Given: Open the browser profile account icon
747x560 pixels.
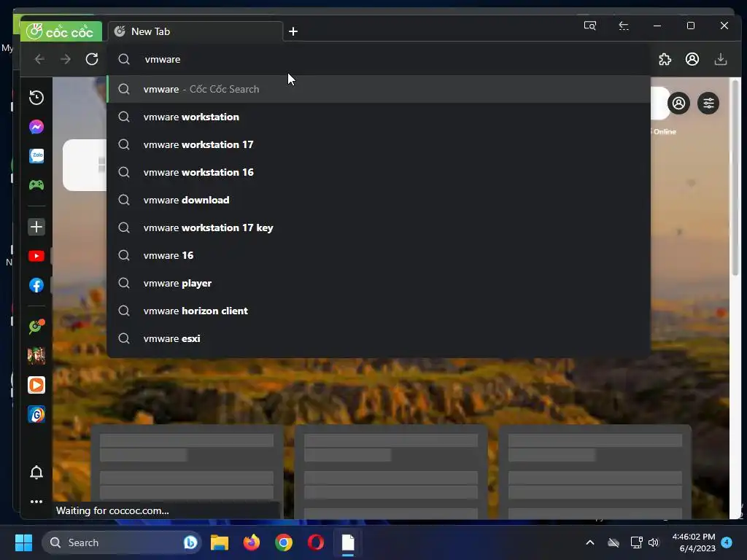Looking at the screenshot, I should click(x=692, y=59).
